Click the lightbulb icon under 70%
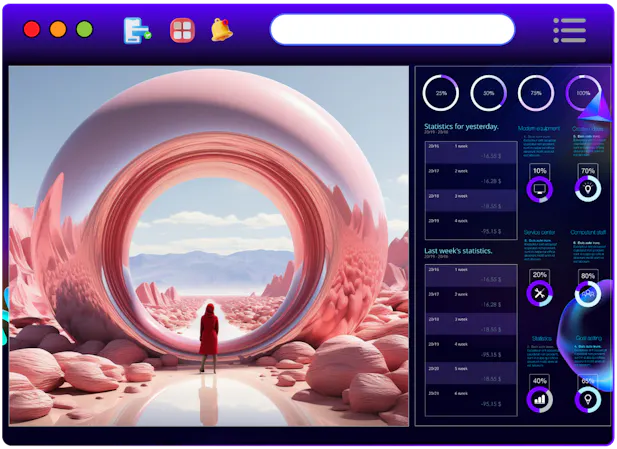617x449 pixels. (x=588, y=188)
